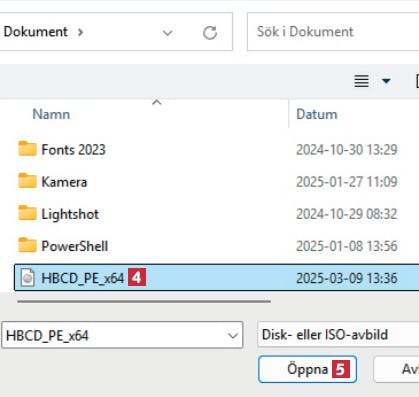Screen dimensions: 419x397
Task: Click the horizontal scrollbar under the file list
Action: [144, 302]
